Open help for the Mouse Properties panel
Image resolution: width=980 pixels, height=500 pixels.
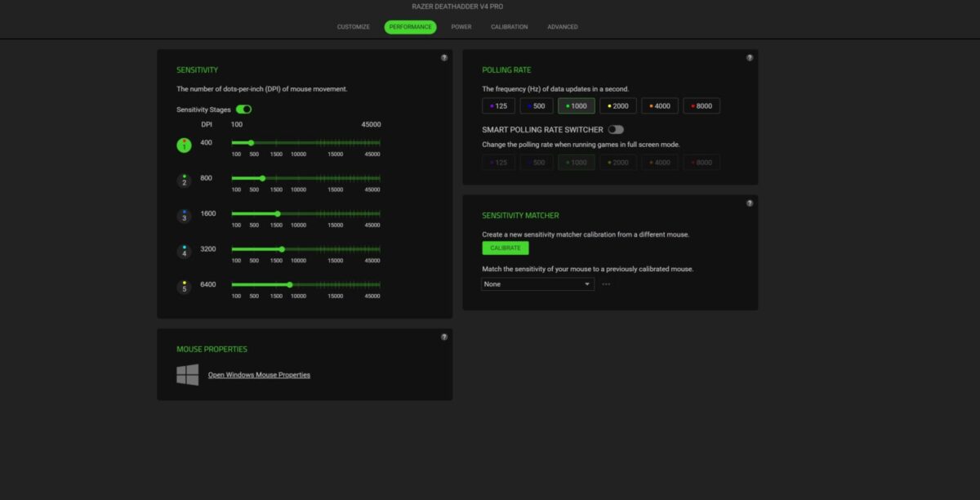pos(444,337)
